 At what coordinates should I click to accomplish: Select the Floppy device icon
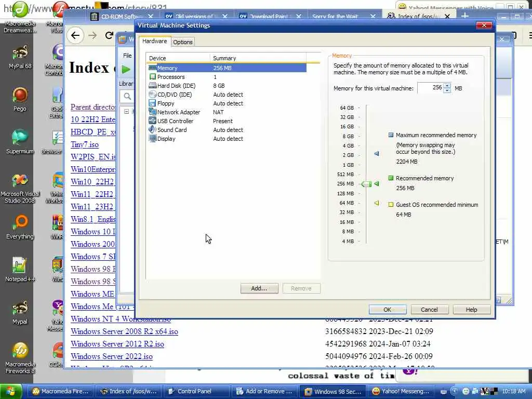point(153,103)
